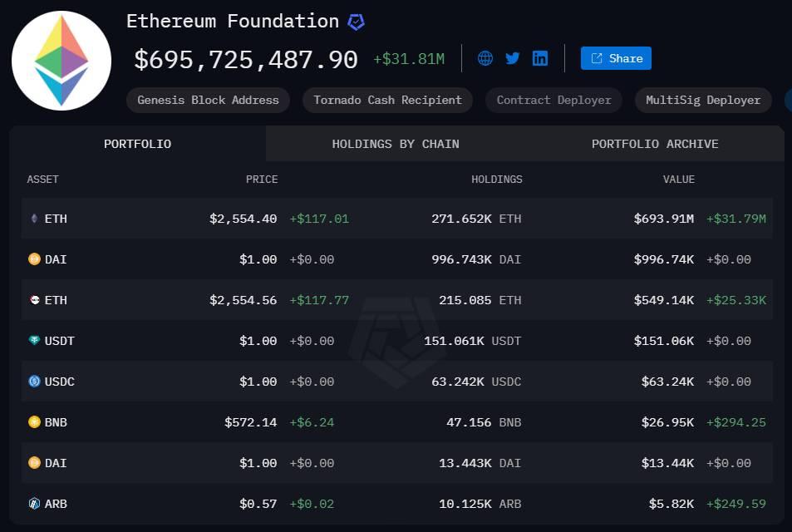Switch to Holdings By Chain tab
The image size is (792, 532).
(396, 144)
